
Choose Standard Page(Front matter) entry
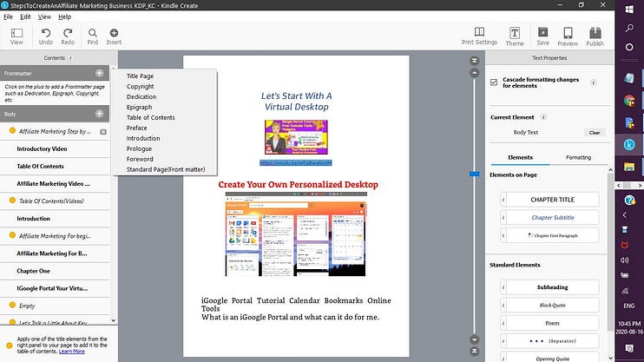tap(166, 169)
